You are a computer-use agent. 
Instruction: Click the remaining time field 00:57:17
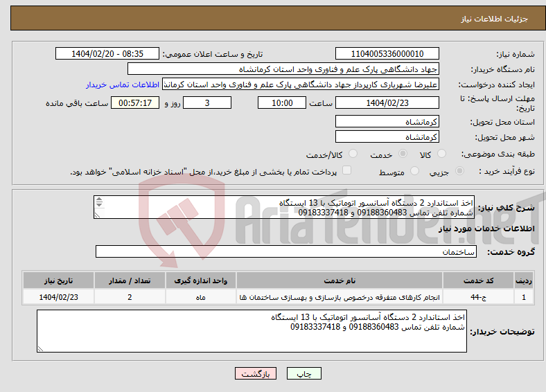tap(135, 103)
